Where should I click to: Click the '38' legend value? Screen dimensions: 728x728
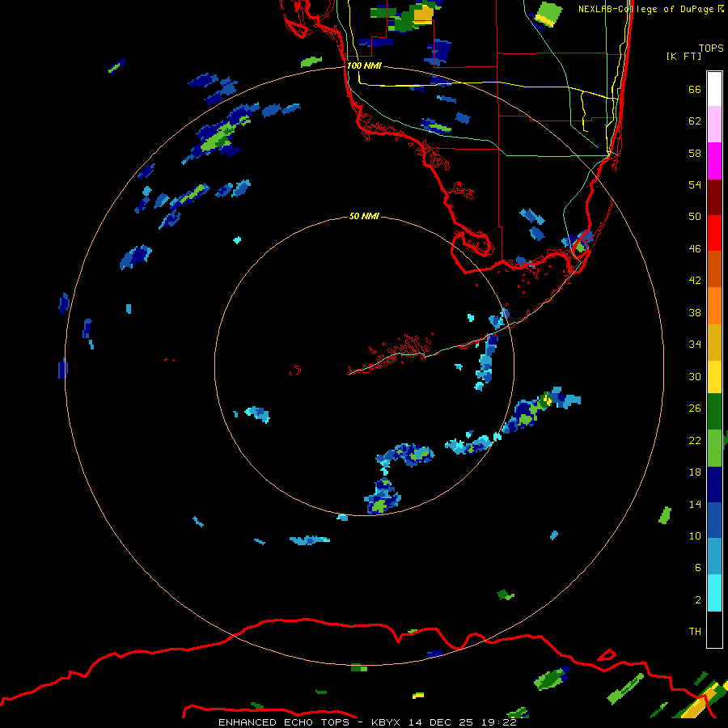695,312
